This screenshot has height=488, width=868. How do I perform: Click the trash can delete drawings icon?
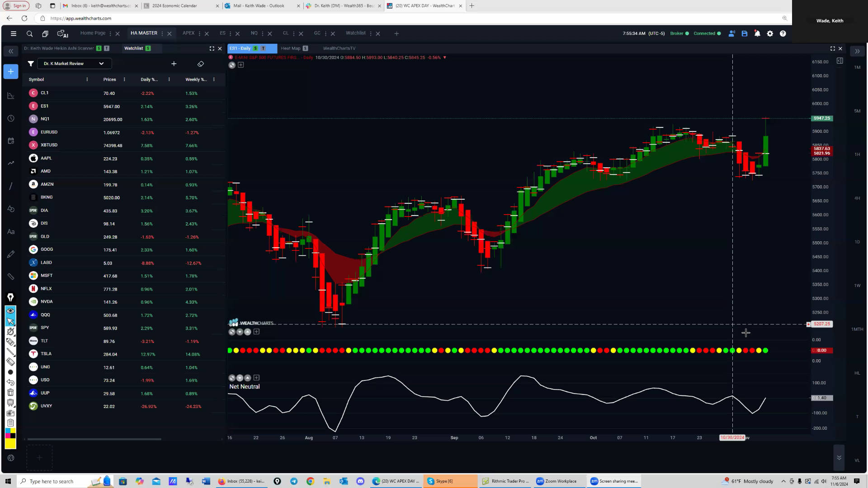[x=10, y=392]
